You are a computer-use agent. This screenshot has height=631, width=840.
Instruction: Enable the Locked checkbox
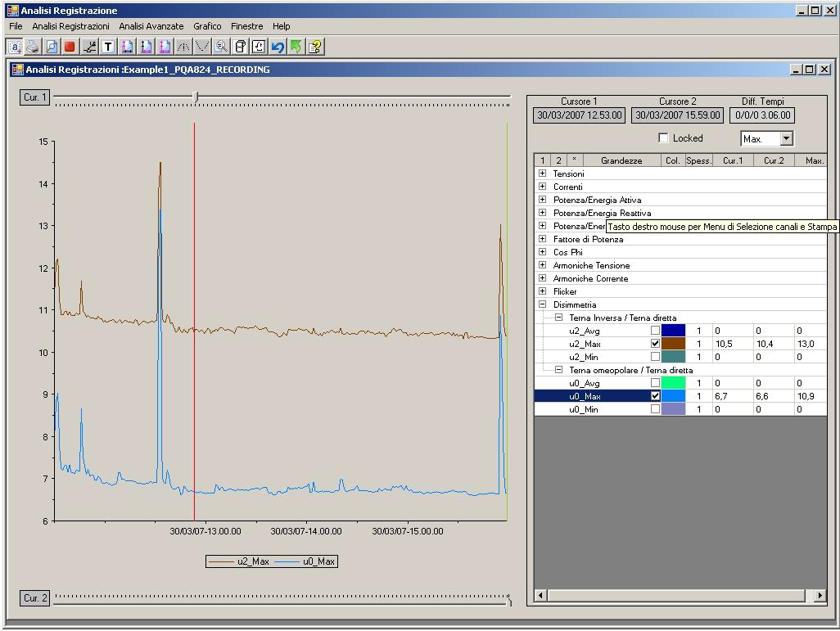coord(664,138)
